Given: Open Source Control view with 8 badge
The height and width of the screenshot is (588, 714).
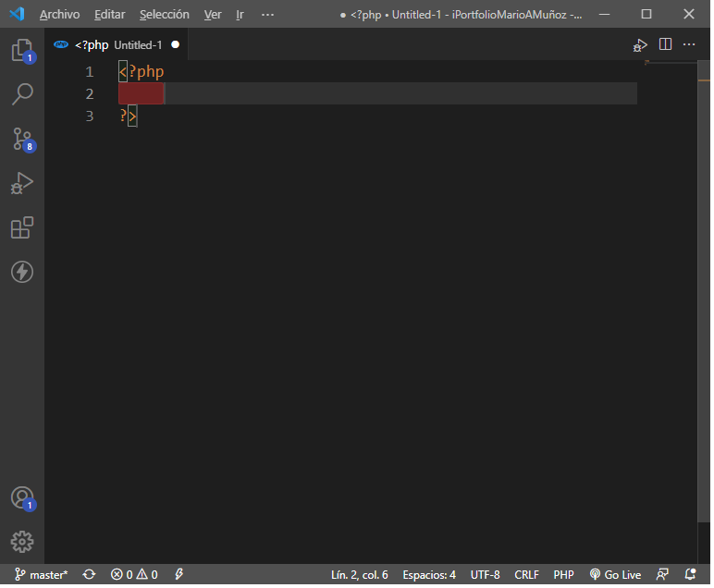Looking at the screenshot, I should click(x=22, y=139).
